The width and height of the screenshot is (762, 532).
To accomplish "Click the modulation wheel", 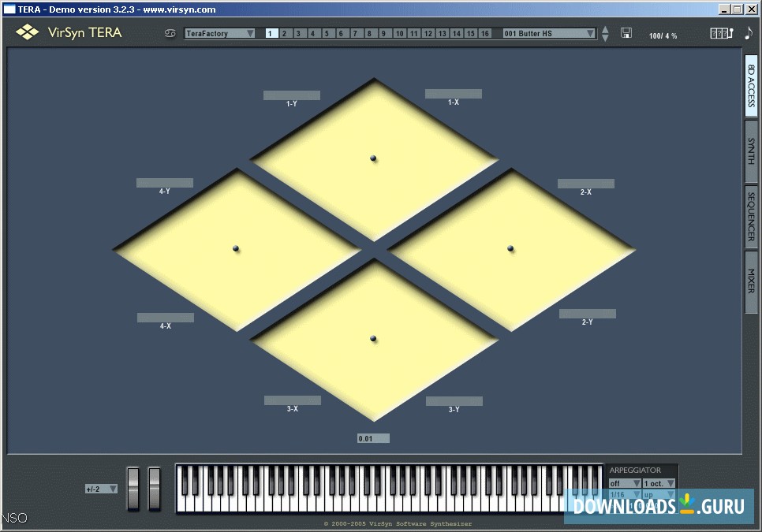I will (x=155, y=489).
